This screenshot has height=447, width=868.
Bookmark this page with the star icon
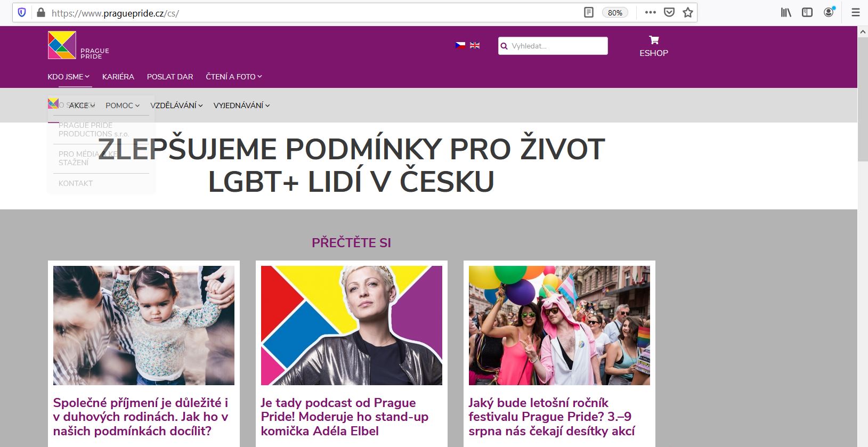tap(688, 13)
